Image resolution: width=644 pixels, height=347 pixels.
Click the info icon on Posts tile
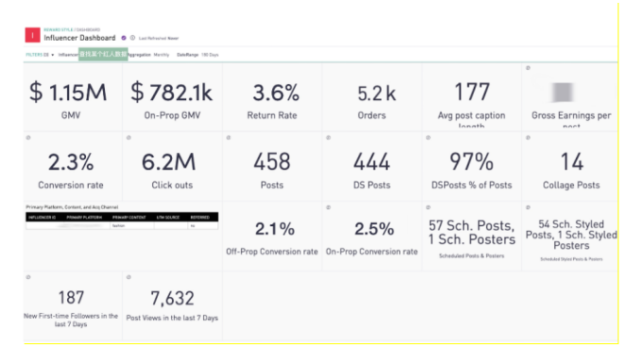229,138
